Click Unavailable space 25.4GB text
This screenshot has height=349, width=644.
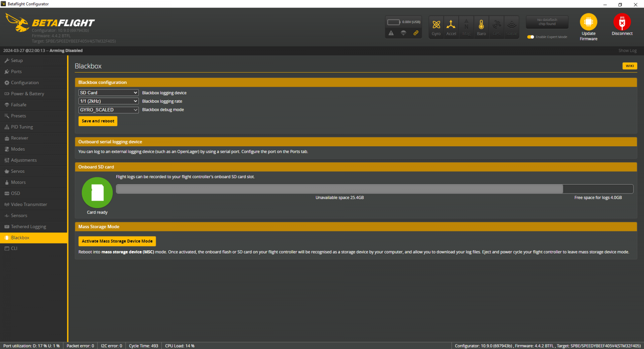tap(340, 197)
